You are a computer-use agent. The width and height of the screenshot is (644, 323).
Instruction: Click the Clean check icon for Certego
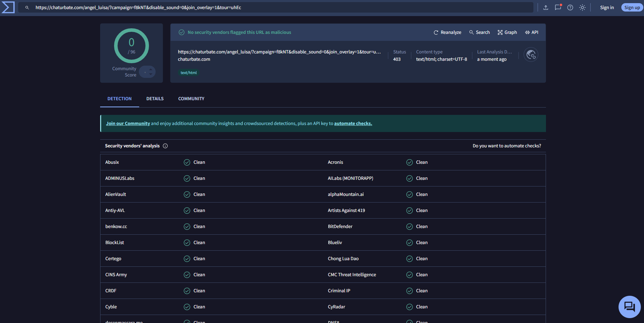[187, 259]
